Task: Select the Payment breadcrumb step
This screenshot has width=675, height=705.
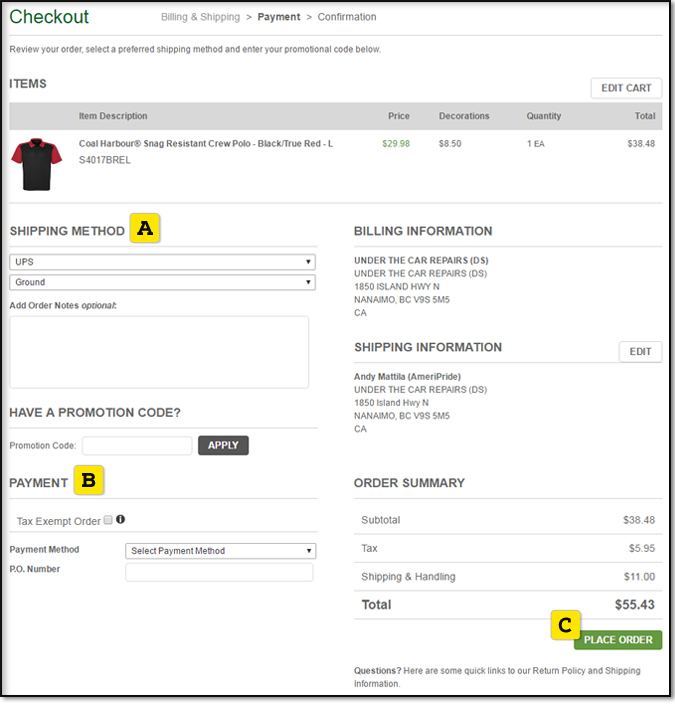Action: click(279, 17)
